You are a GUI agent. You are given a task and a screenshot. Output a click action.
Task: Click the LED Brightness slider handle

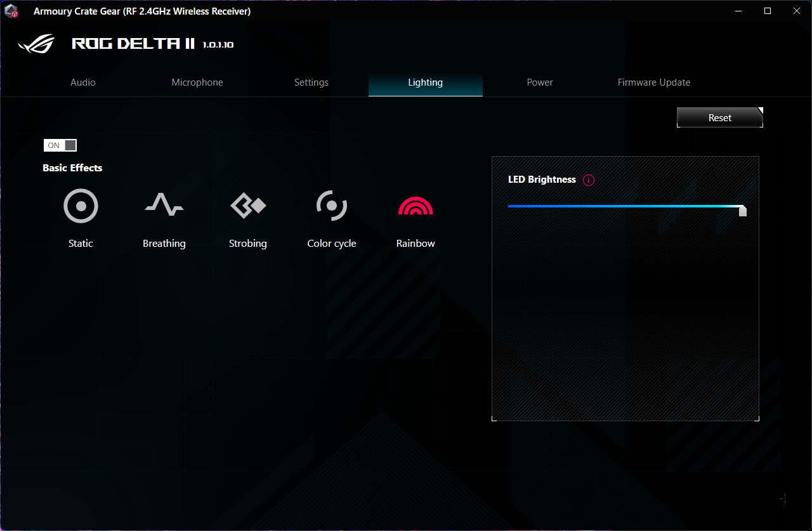click(743, 211)
